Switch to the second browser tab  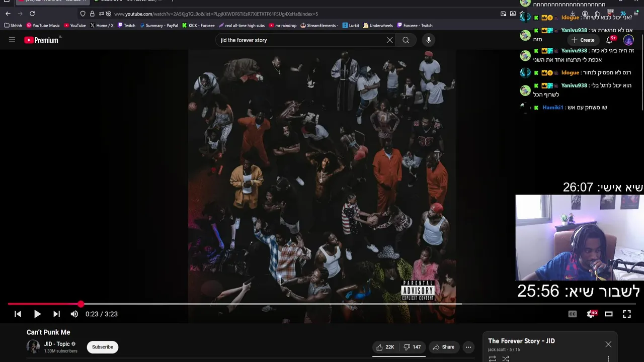[x=128, y=2]
